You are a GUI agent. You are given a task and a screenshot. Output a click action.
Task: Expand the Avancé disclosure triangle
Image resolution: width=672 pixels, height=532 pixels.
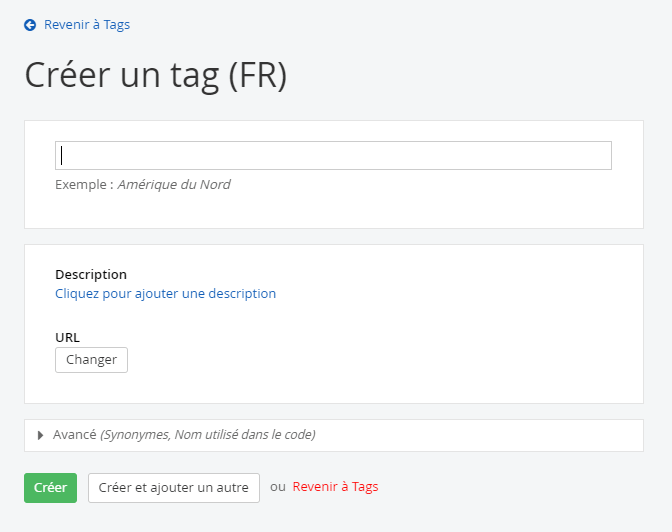point(41,435)
